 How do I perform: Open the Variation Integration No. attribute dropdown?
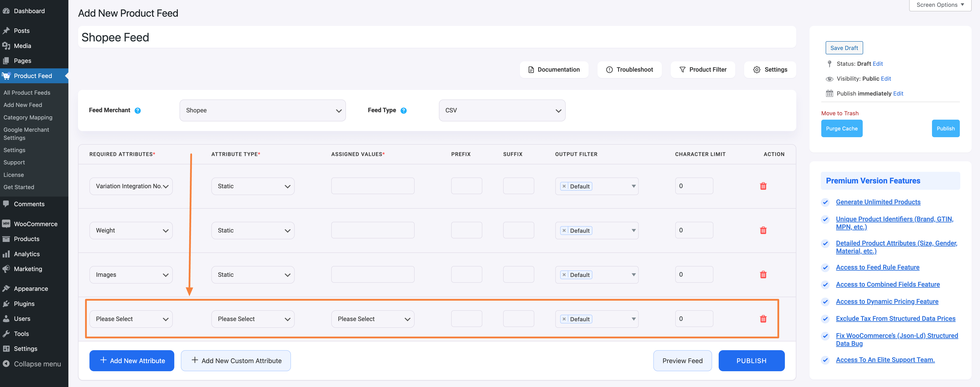pyautogui.click(x=131, y=186)
